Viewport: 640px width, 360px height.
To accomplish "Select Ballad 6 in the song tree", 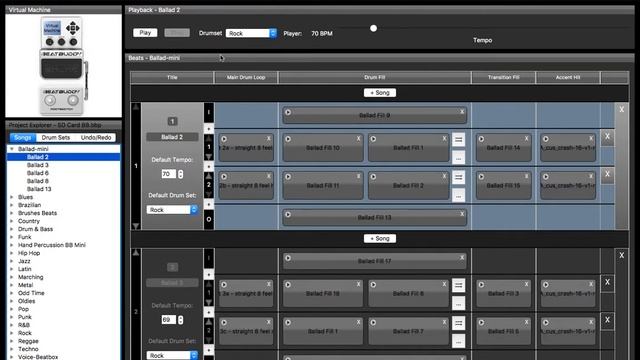I will (x=38, y=173).
